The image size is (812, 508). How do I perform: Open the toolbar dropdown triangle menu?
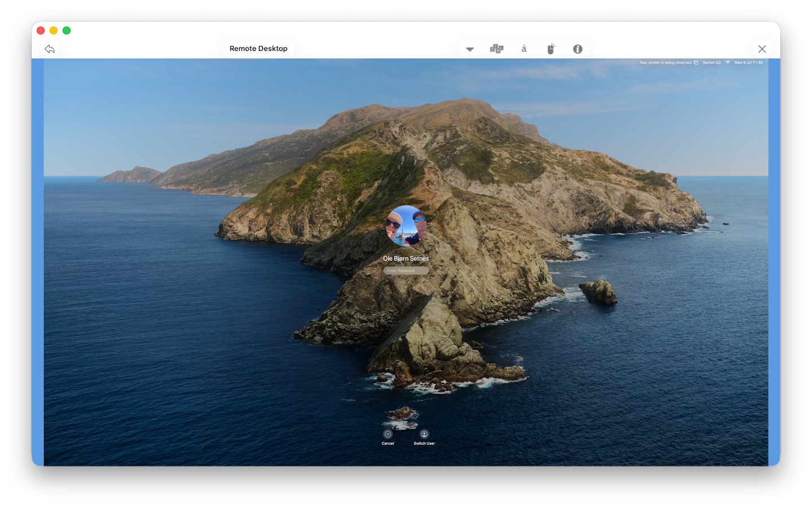click(470, 49)
